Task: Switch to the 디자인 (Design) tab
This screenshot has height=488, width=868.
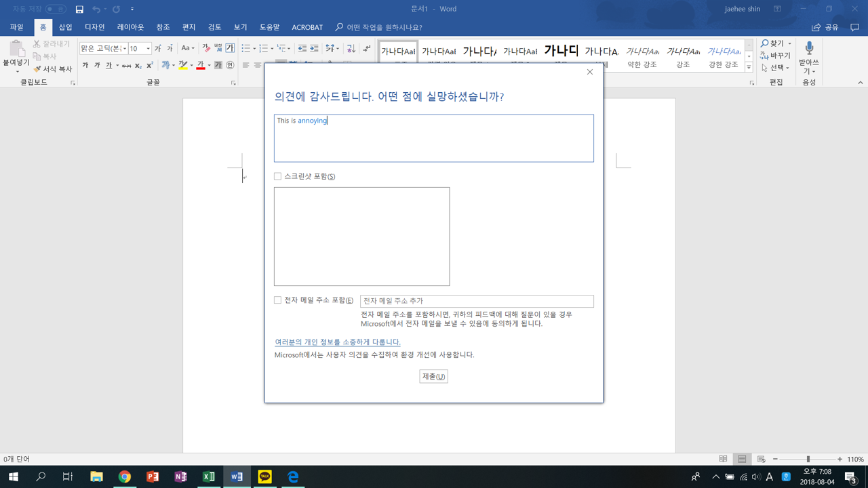Action: point(95,28)
